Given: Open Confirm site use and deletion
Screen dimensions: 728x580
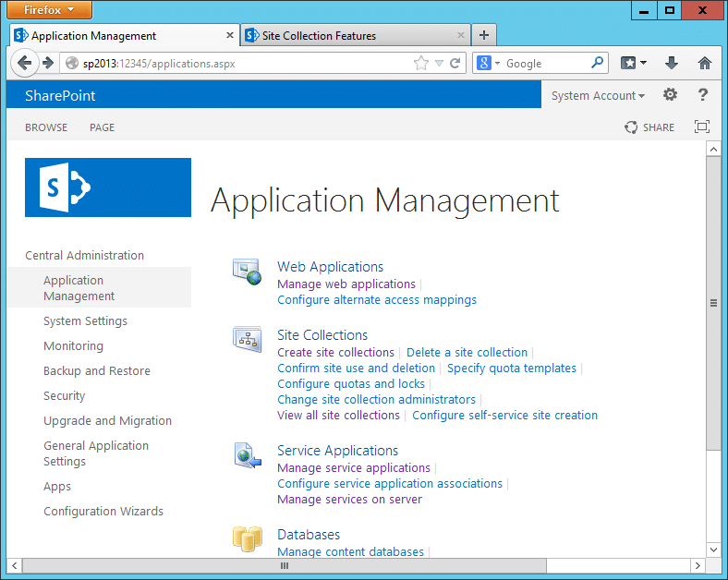Looking at the screenshot, I should tap(356, 368).
